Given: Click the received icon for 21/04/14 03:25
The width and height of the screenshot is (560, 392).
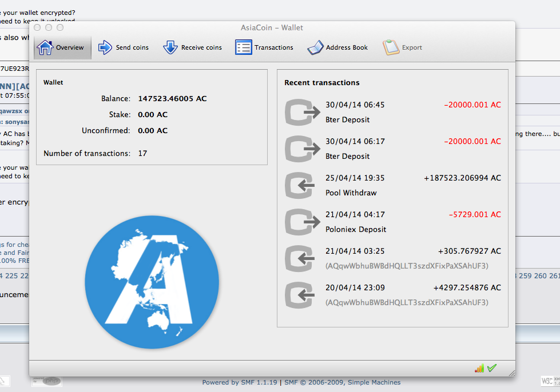Looking at the screenshot, I should pyautogui.click(x=300, y=259).
